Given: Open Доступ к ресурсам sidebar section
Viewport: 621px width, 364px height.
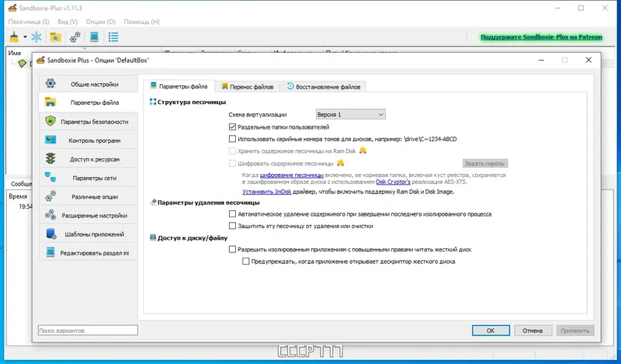Looking at the screenshot, I should coord(88,159).
